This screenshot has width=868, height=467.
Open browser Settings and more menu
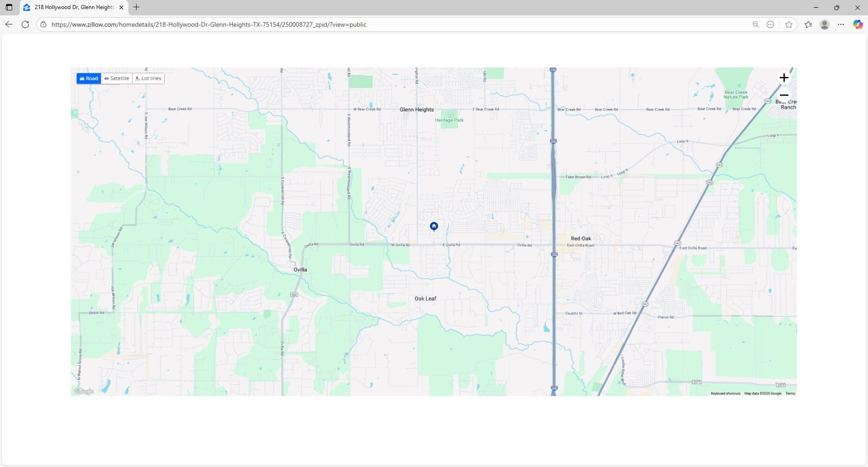(841, 24)
